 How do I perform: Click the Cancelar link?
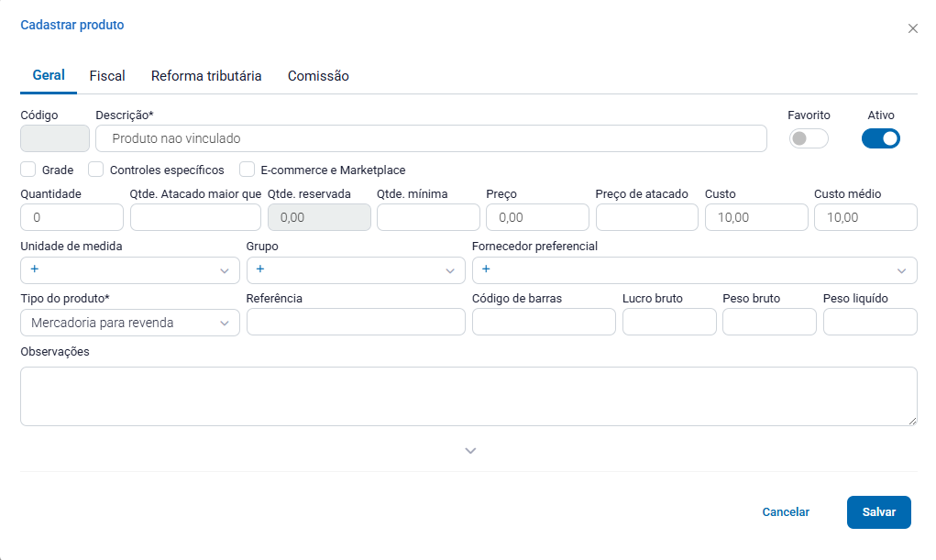786,512
